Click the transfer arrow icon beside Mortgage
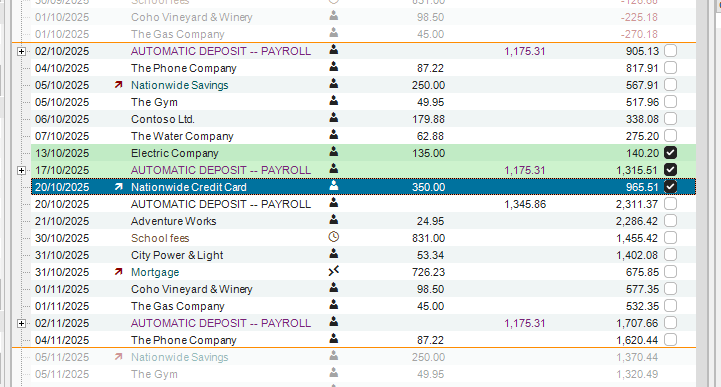 119,272
